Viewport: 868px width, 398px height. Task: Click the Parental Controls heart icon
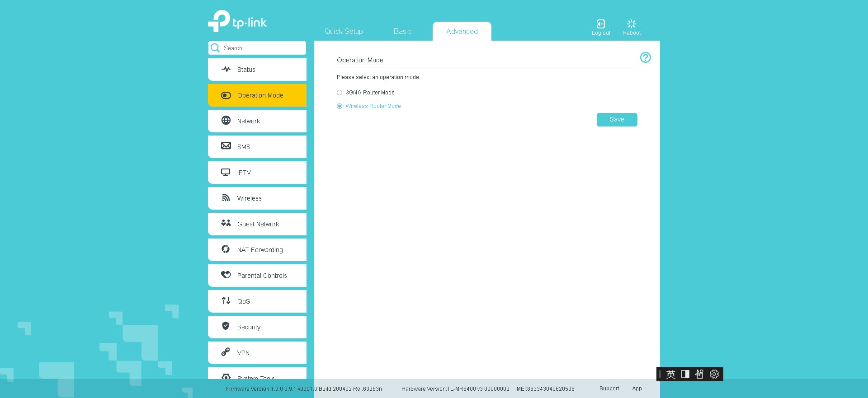click(226, 275)
